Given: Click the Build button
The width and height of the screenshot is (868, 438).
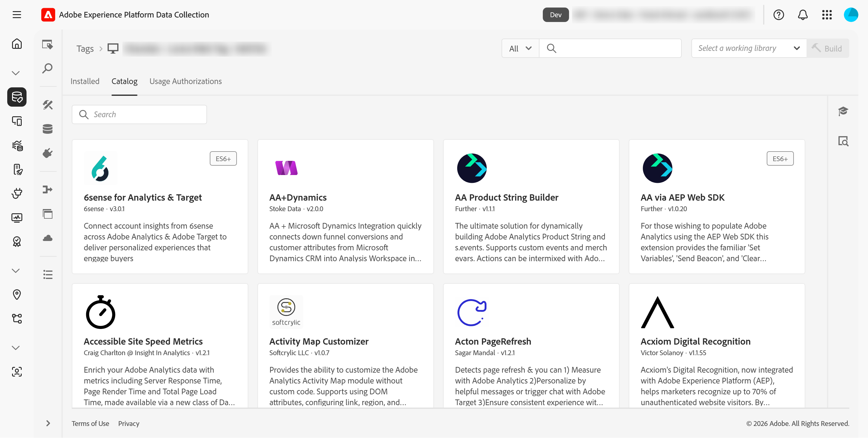Looking at the screenshot, I should [827, 48].
